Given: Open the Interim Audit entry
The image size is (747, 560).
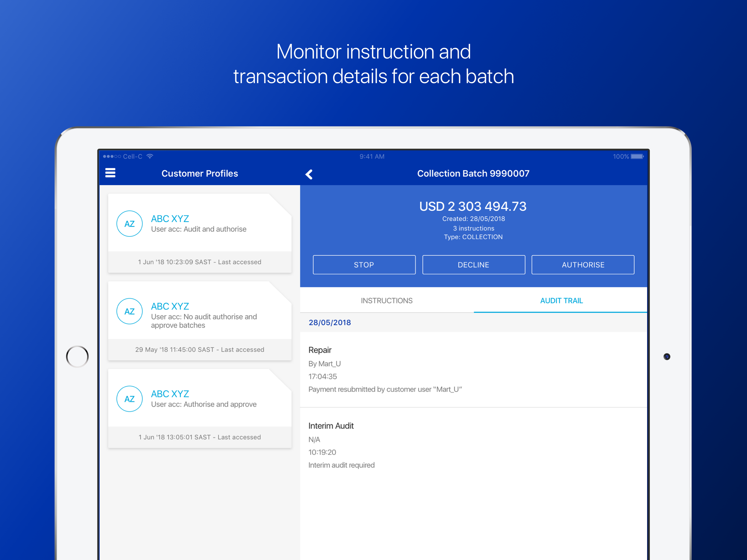Looking at the screenshot, I should tap(474, 445).
